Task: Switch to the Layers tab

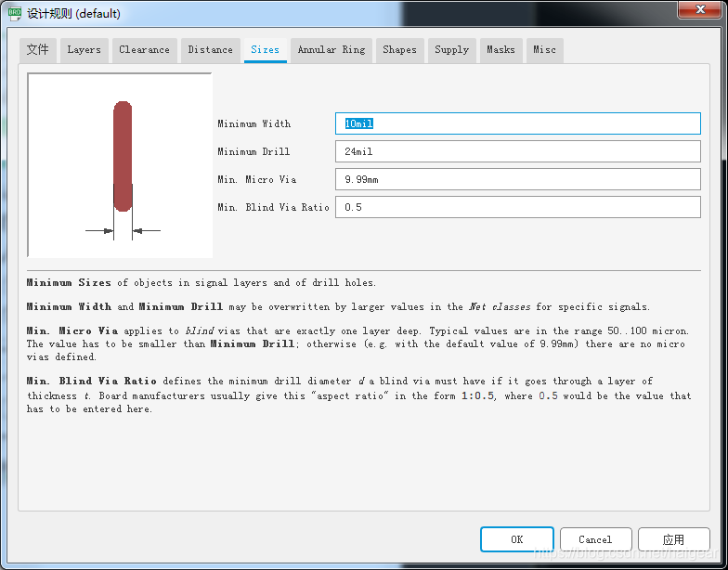Action: pos(84,50)
